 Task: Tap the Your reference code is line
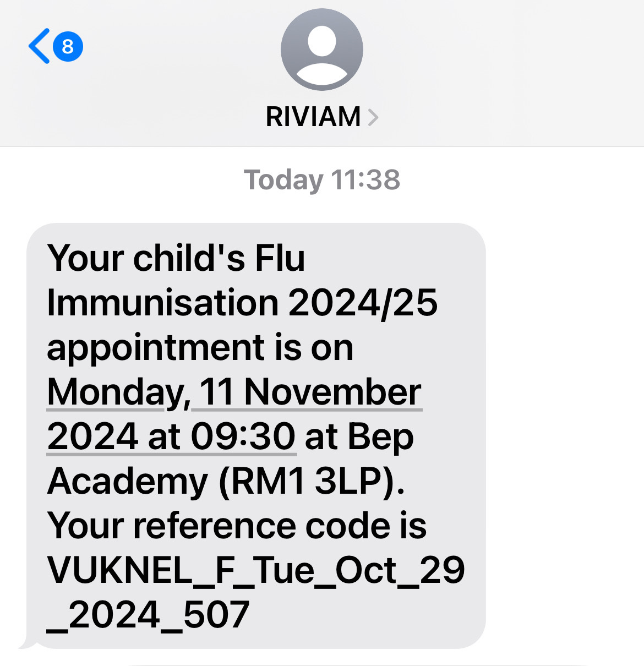click(237, 526)
